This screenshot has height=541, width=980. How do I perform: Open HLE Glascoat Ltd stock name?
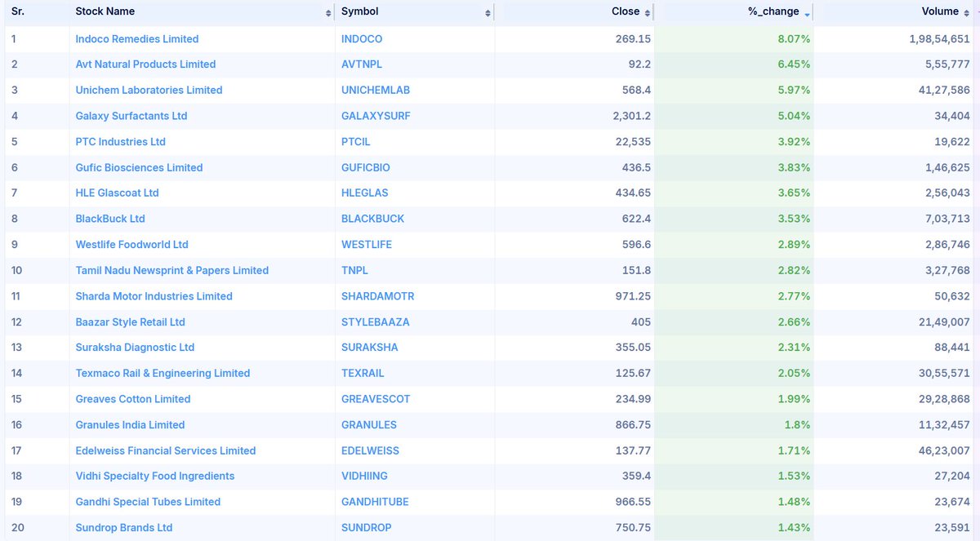point(117,193)
